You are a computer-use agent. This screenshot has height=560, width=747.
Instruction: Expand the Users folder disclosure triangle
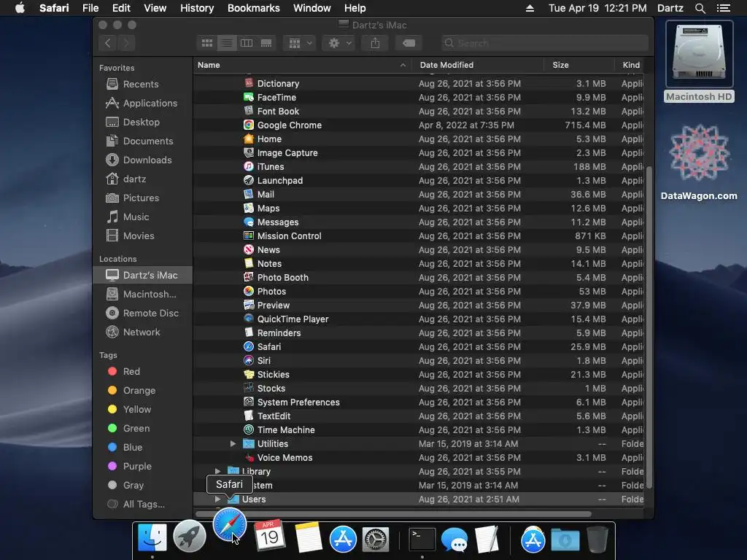coord(217,499)
